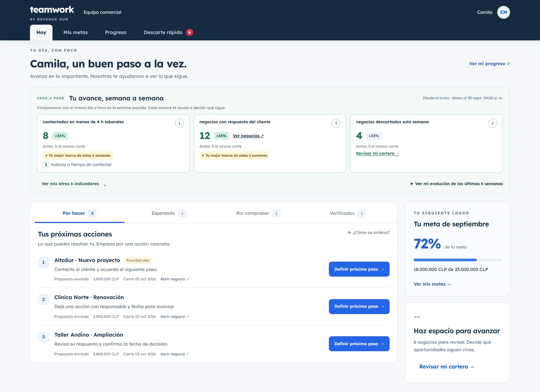Click the step number 2 badge for Clínica Norte
This screenshot has height=392, width=540.
pos(44,299)
